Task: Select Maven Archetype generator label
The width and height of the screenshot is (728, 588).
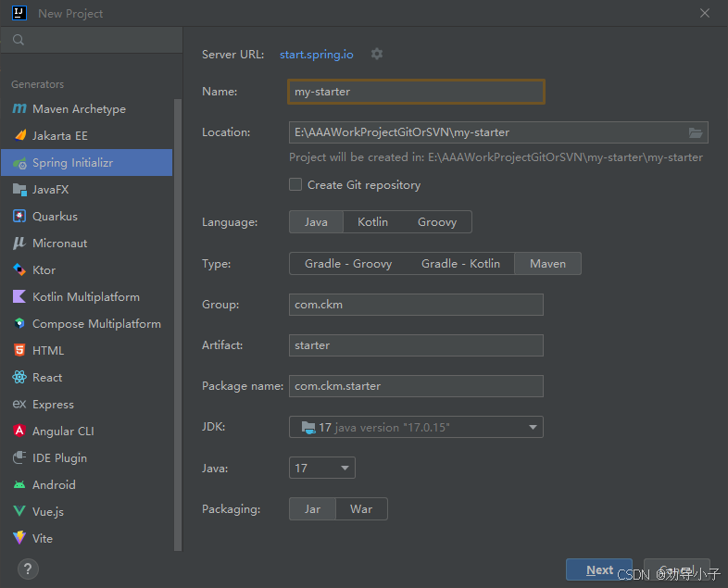Action: click(x=79, y=109)
